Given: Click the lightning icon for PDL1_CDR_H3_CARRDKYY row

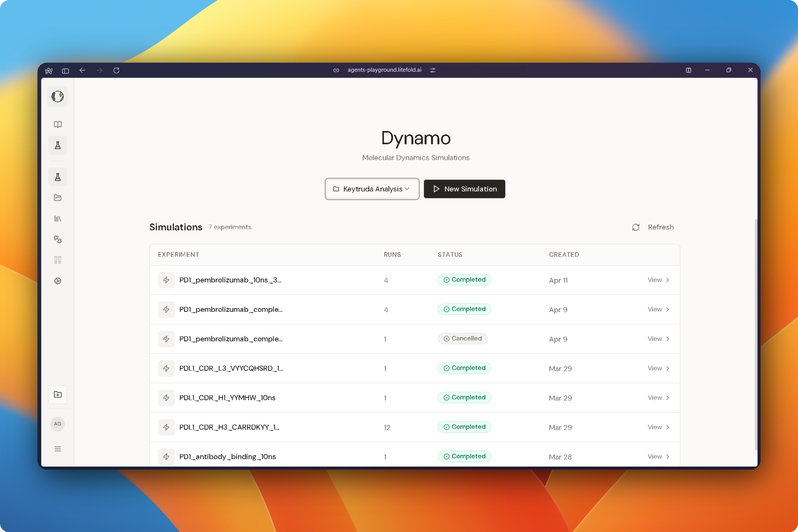Looking at the screenshot, I should point(166,427).
